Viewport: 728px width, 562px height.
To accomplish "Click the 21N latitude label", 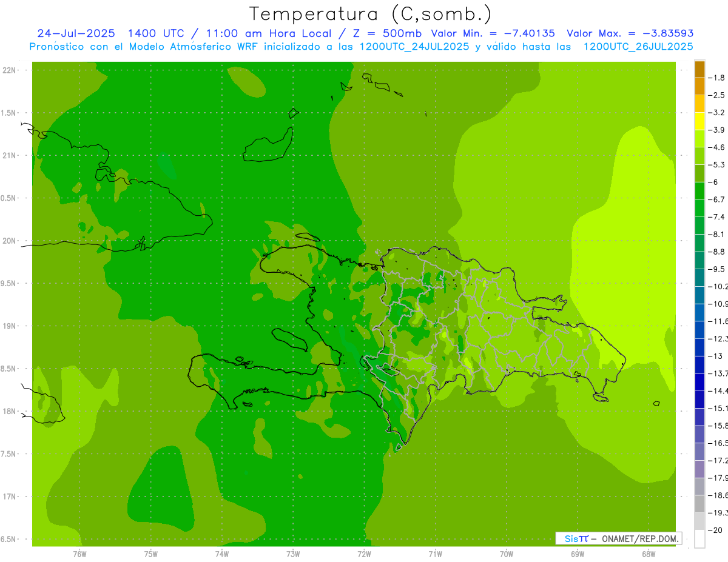I will click(x=8, y=156).
